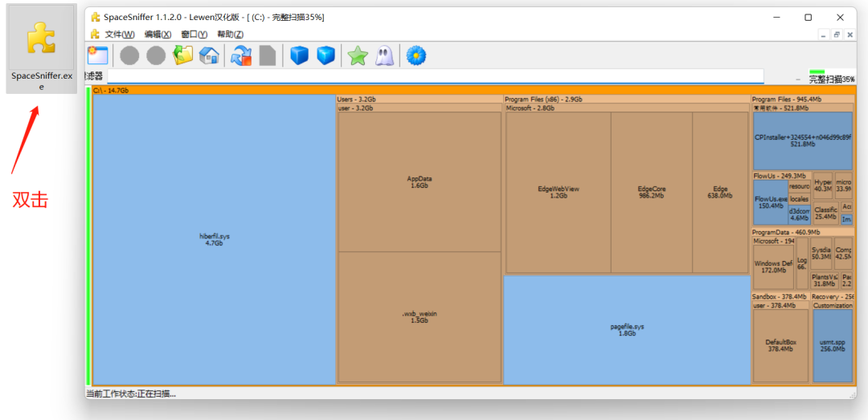Screen dimensions: 868x420
Task: Click the rescan icon with blue arrows
Action: coord(241,55)
